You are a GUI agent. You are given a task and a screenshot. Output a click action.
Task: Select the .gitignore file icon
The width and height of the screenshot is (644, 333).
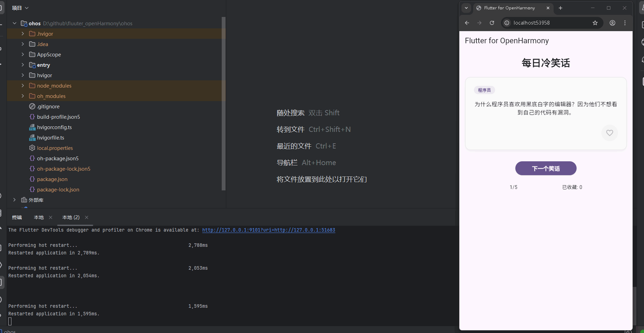point(32,106)
